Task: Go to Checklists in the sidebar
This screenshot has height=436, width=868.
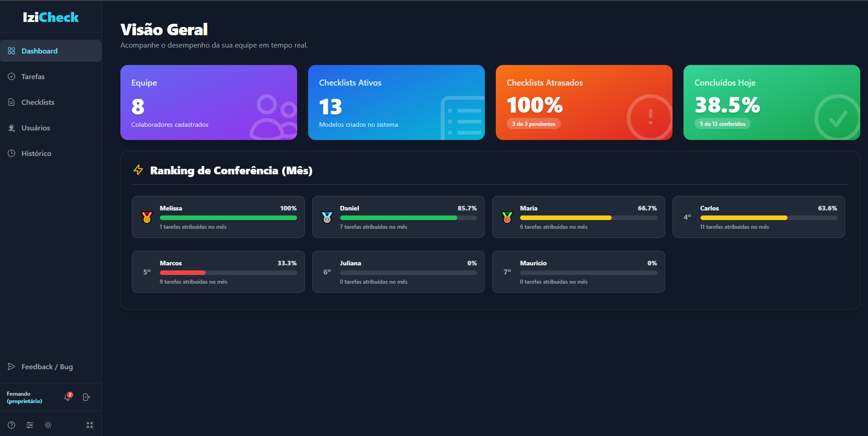Action: [38, 102]
